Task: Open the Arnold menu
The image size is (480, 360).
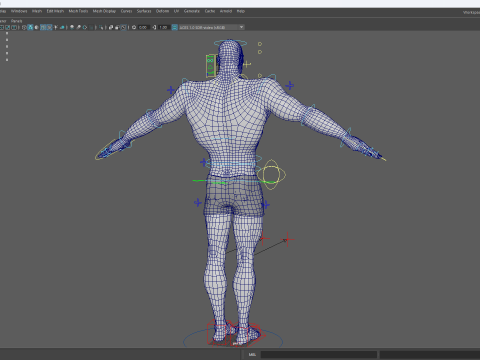Action: point(226,11)
